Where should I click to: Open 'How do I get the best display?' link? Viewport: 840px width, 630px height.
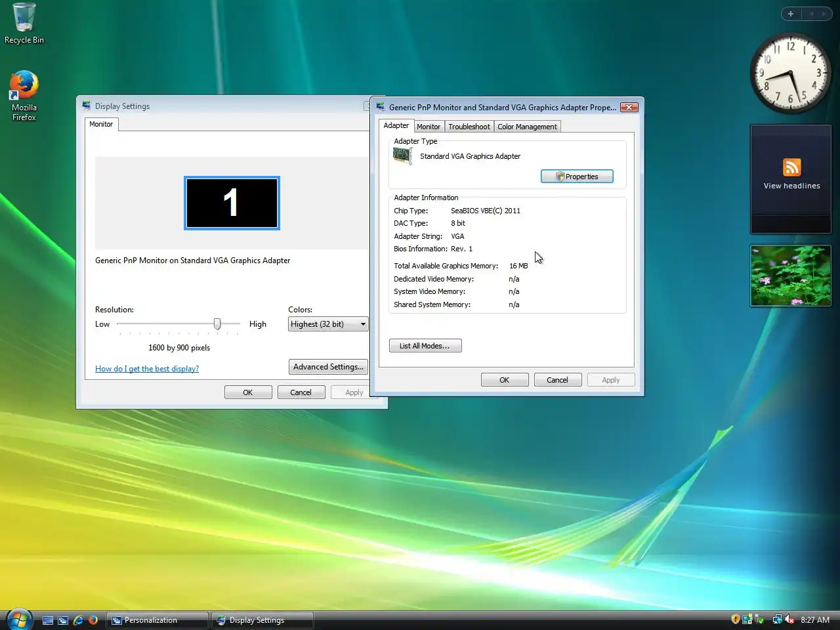coord(147,369)
